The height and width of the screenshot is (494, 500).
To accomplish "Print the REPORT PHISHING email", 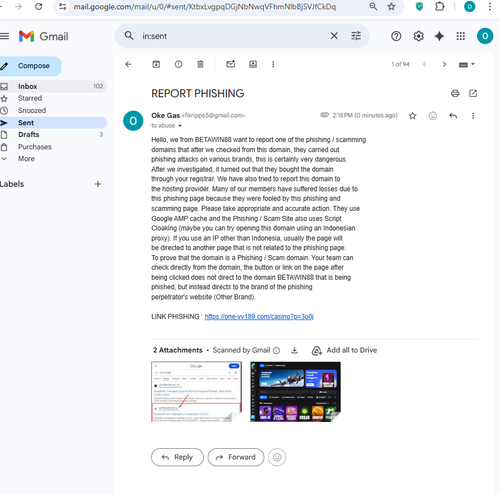I will point(455,93).
